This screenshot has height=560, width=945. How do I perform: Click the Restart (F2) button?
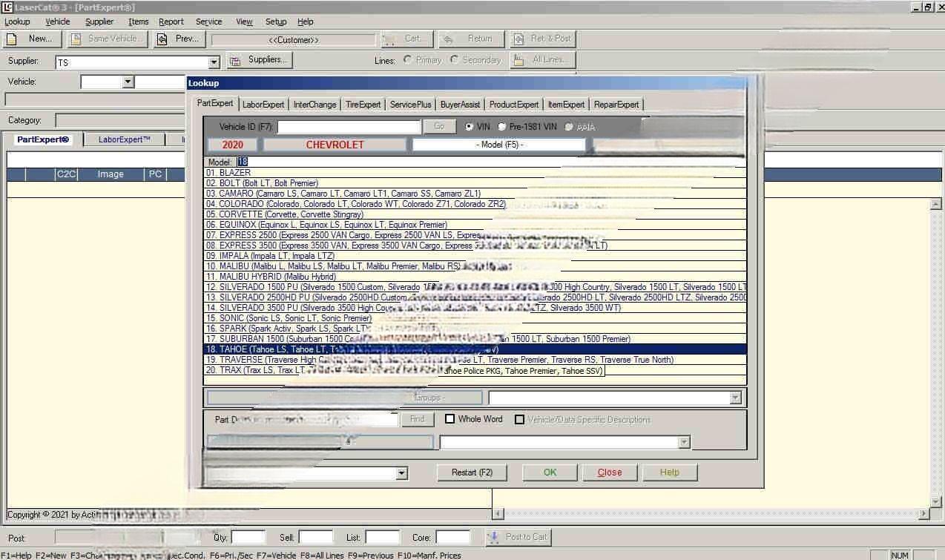[472, 472]
